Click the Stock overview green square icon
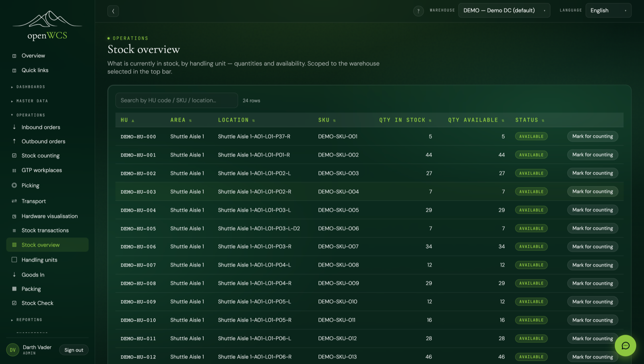The width and height of the screenshot is (644, 364). click(14, 245)
